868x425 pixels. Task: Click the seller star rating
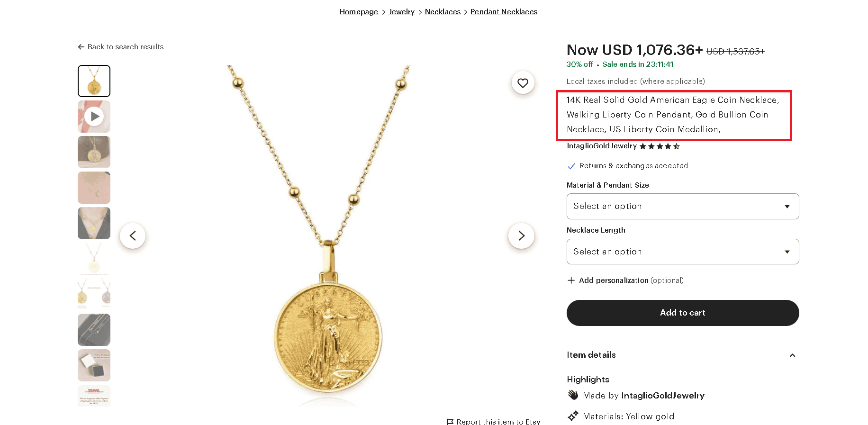(659, 146)
